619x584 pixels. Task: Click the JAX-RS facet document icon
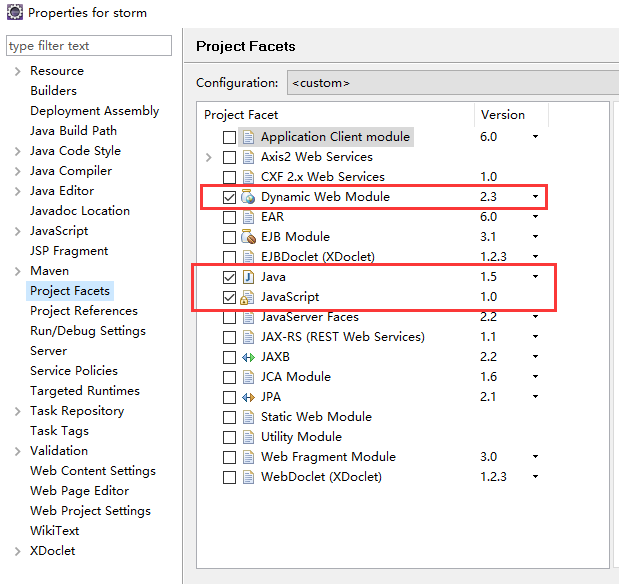pyautogui.click(x=248, y=337)
